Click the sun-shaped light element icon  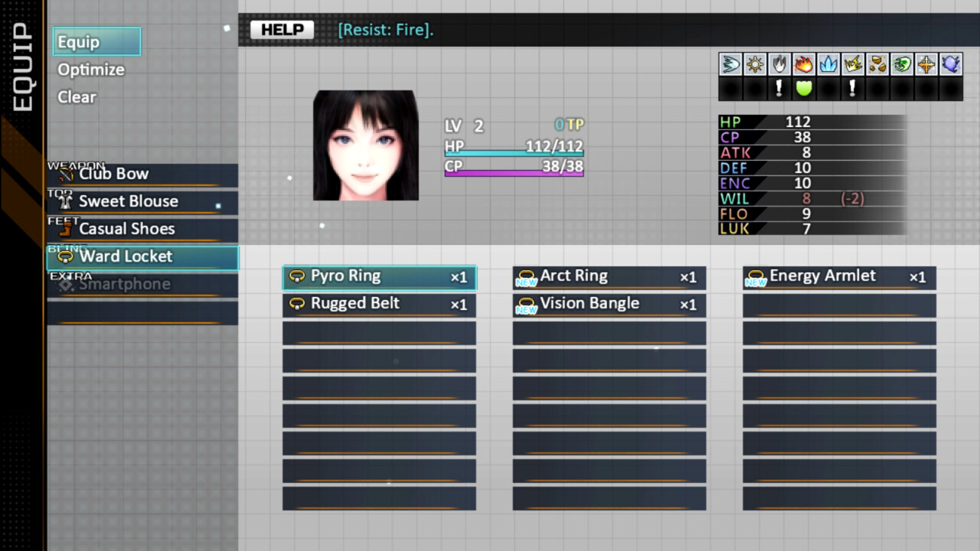pos(755,64)
